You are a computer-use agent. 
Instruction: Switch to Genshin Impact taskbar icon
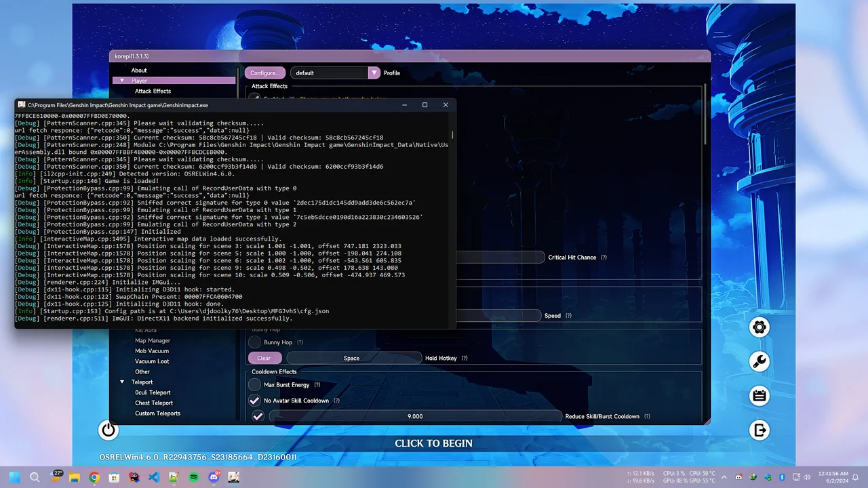[233, 477]
